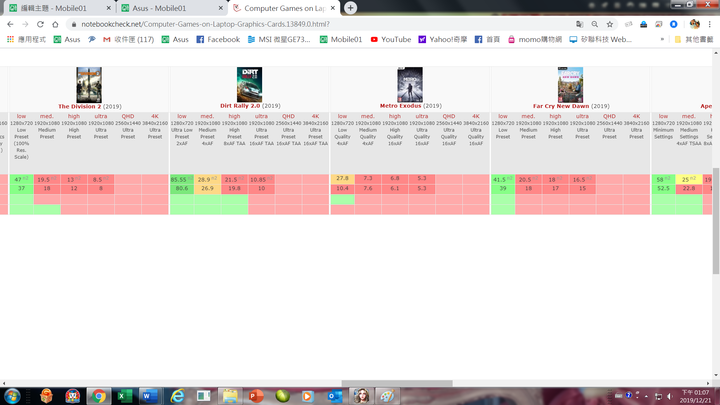This screenshot has height=405, width=720.
Task: Open File Explorer folder in taskbar
Action: click(x=230, y=396)
